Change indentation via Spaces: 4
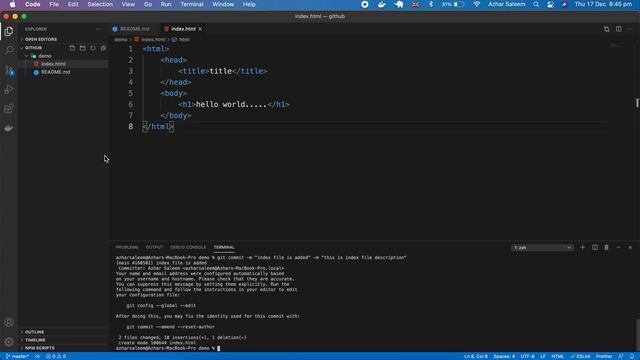Viewport: 640px width, 360px height. pos(504,356)
